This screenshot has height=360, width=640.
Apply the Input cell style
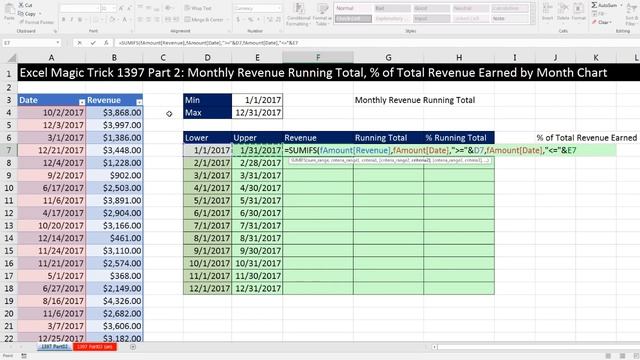(431, 19)
